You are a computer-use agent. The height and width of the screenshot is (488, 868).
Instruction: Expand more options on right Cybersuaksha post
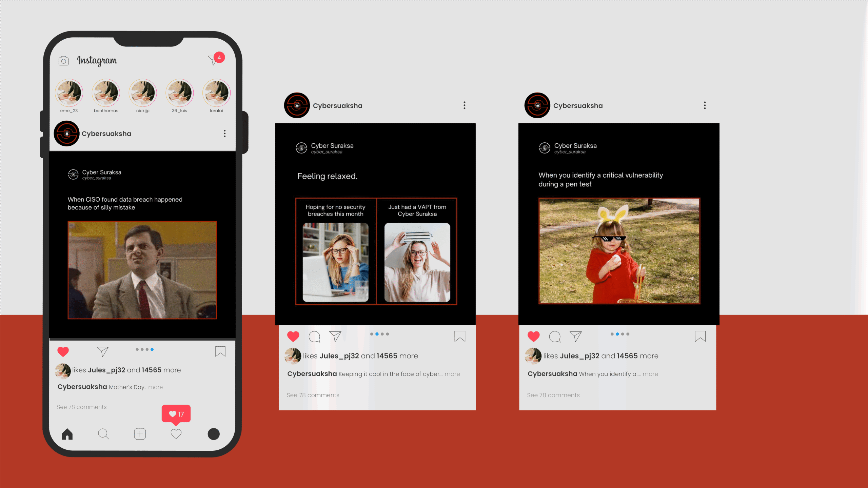(705, 105)
